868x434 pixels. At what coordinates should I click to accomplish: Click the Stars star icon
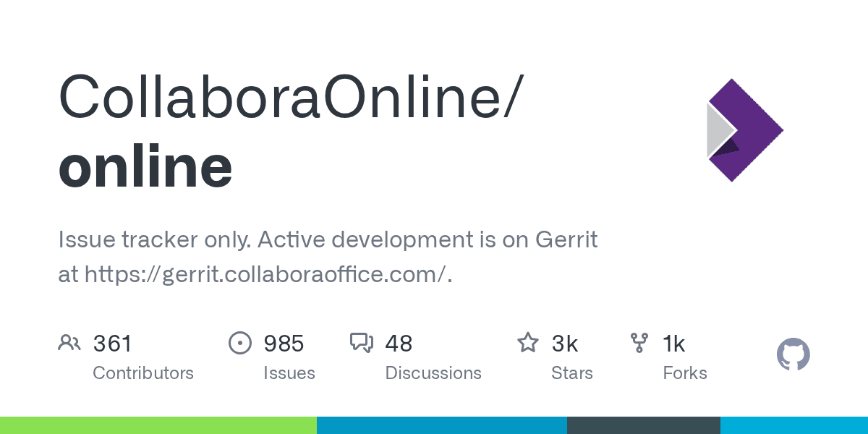[x=528, y=342]
